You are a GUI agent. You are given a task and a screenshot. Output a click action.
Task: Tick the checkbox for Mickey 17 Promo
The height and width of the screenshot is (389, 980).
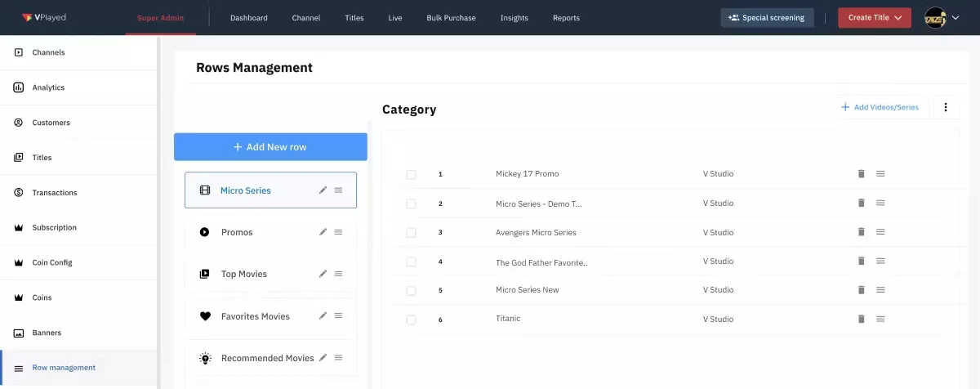tap(411, 174)
